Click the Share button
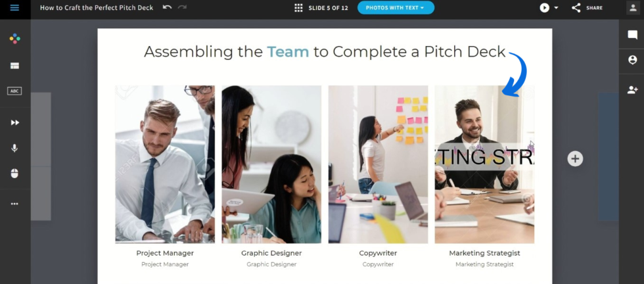The height and width of the screenshot is (284, 644). tap(587, 8)
